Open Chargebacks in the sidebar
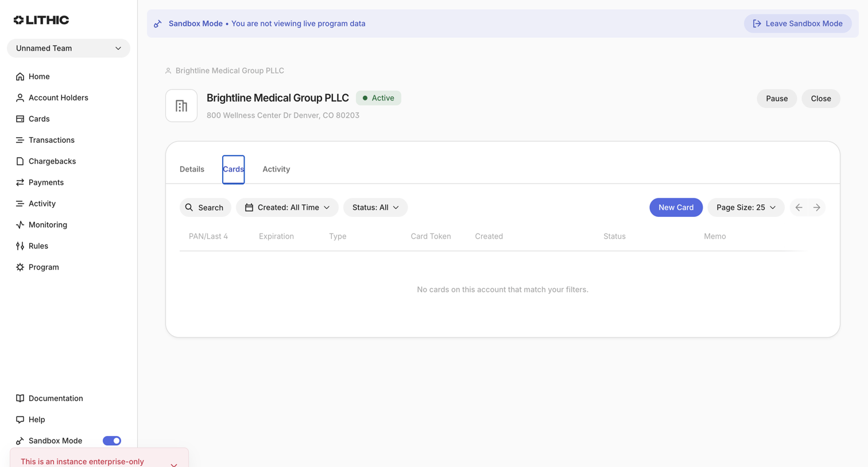Screen dimensions: 868x467 click(52, 161)
